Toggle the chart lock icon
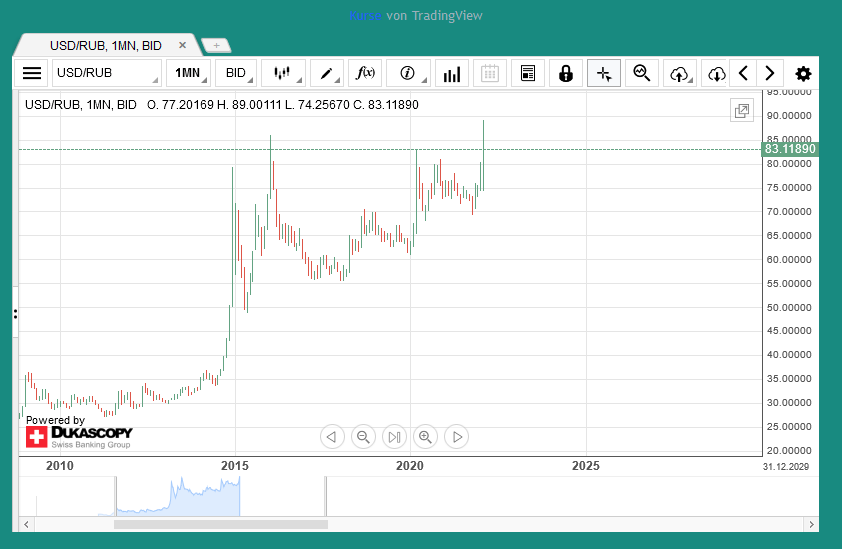The height and width of the screenshot is (549, 842). point(566,73)
